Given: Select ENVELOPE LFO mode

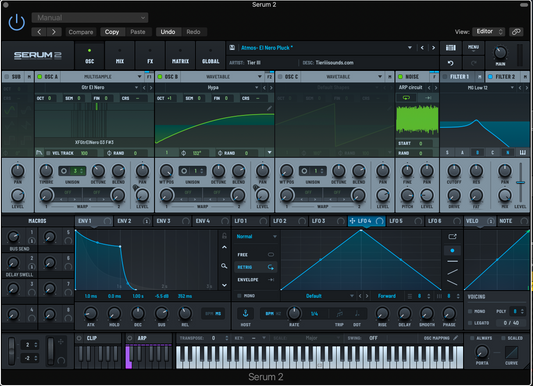Looking at the screenshot, I should (255, 280).
